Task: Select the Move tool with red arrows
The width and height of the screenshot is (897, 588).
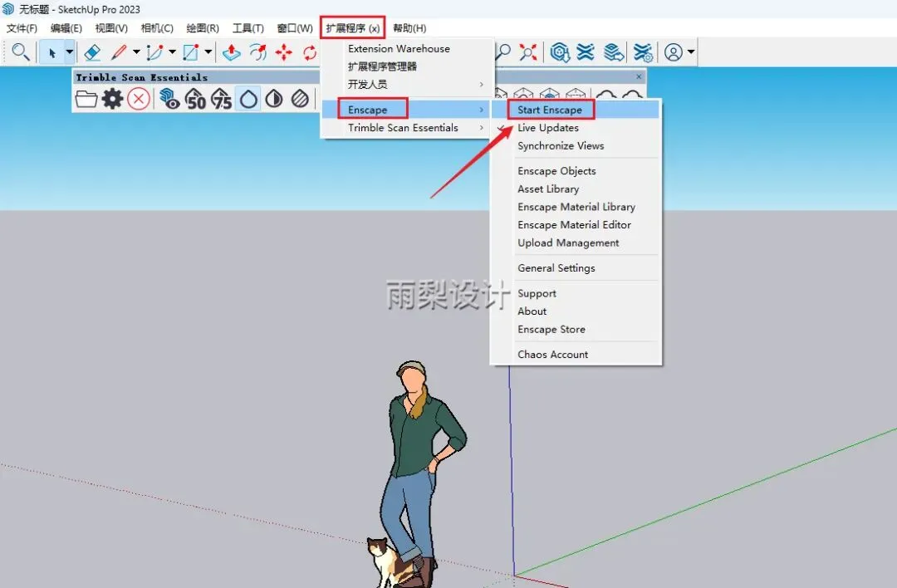Action: tap(284, 52)
